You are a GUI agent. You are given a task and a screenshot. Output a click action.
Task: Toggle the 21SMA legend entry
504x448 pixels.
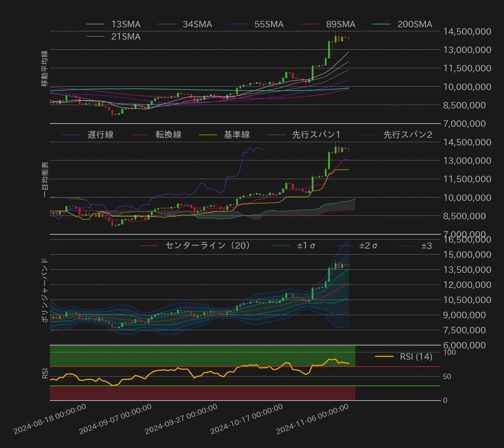pos(125,37)
